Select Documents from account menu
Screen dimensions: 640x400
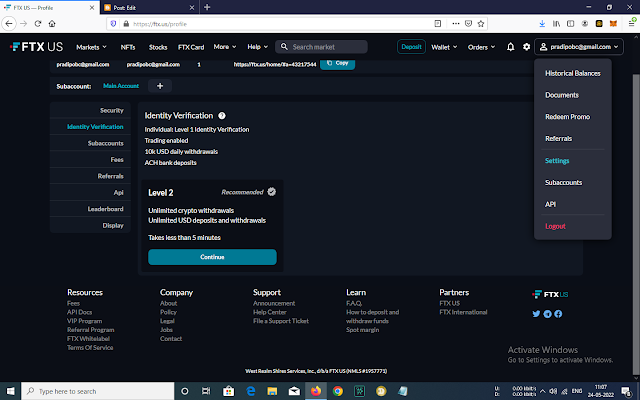click(562, 95)
